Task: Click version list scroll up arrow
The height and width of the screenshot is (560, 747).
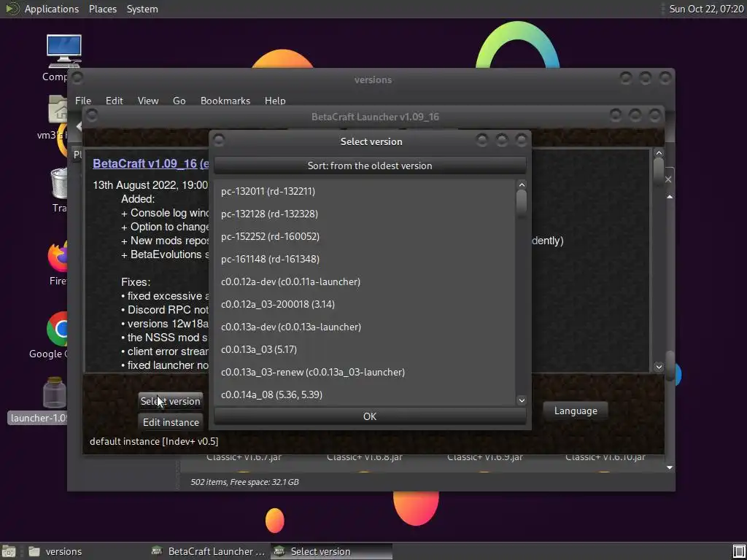Action: click(522, 184)
